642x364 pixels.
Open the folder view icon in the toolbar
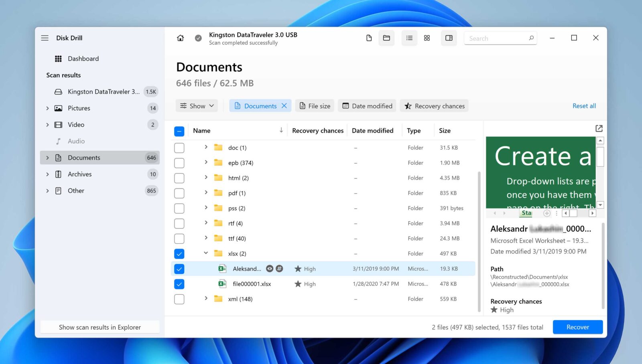click(386, 38)
